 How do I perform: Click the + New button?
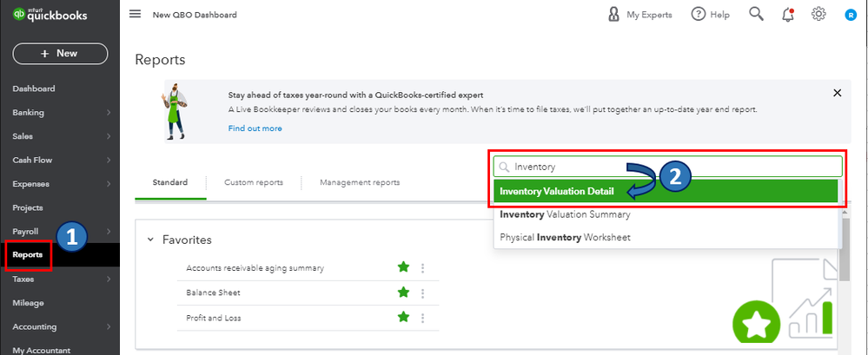pos(60,53)
